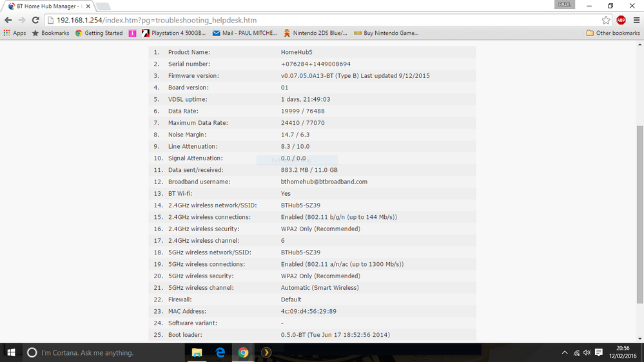Click the 2.4GHz wireless security WPA2 value
The height and width of the screenshot is (362, 644).
(321, 229)
